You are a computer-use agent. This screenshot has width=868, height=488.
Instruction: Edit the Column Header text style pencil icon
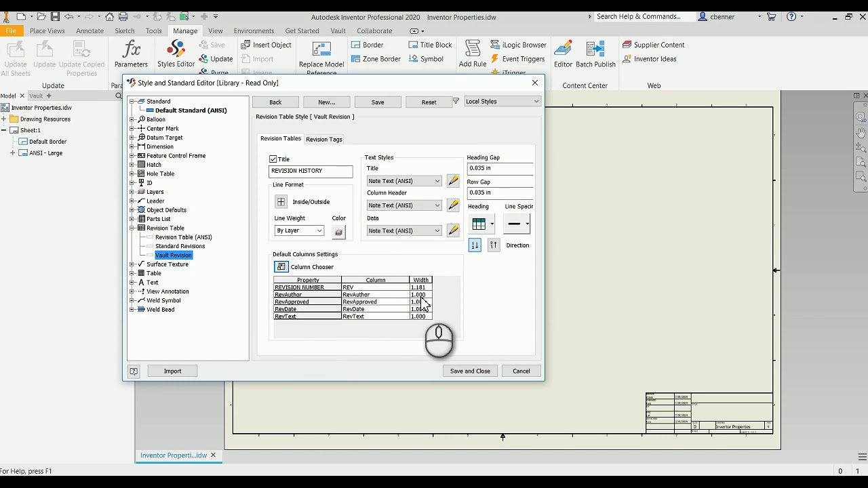click(453, 205)
